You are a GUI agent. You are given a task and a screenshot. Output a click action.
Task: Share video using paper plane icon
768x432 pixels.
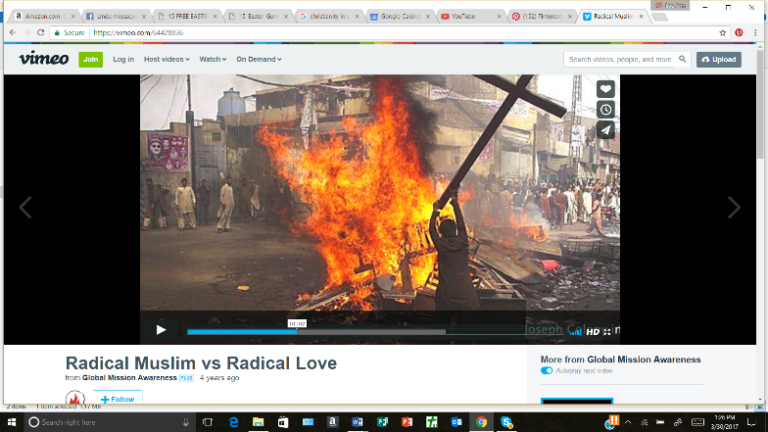pos(606,131)
